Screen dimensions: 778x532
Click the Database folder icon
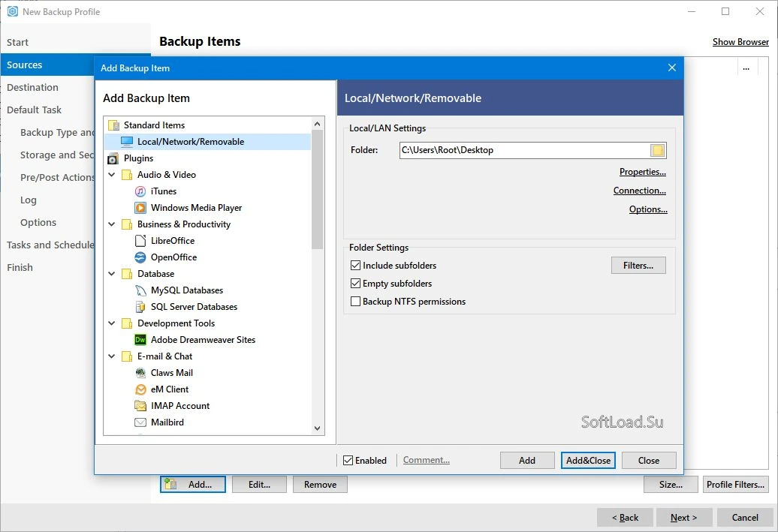127,274
